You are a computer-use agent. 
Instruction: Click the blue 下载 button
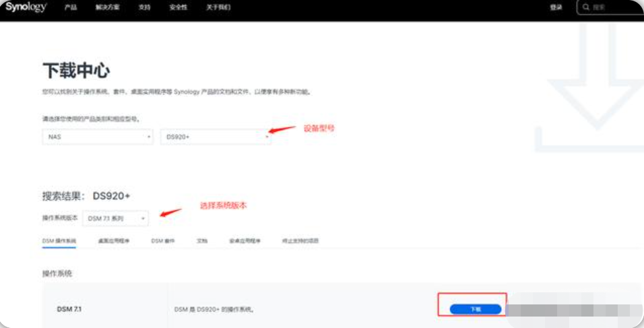click(x=476, y=310)
